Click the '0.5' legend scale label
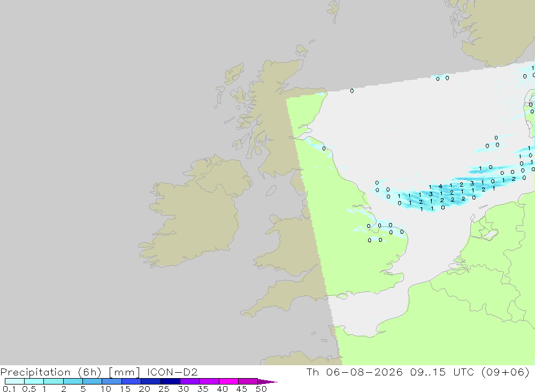The image size is (535, 392). click(x=29, y=389)
